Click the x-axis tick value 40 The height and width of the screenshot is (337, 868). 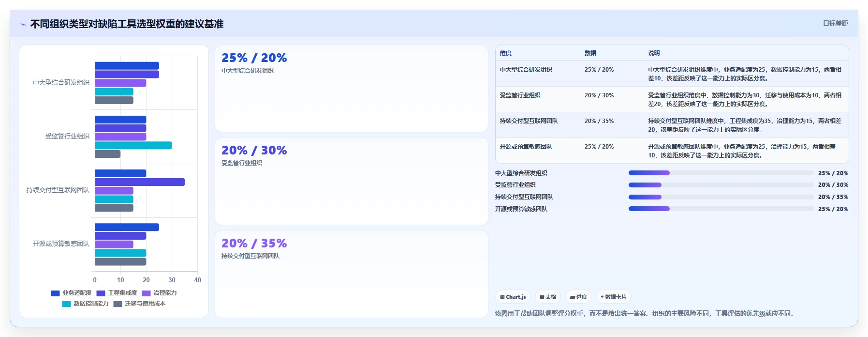click(x=197, y=280)
